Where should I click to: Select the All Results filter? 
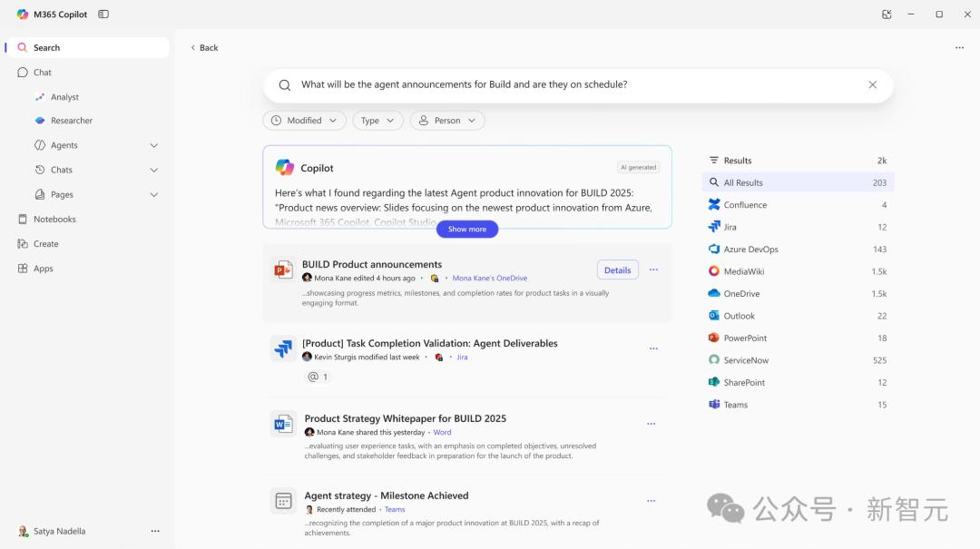click(x=743, y=182)
